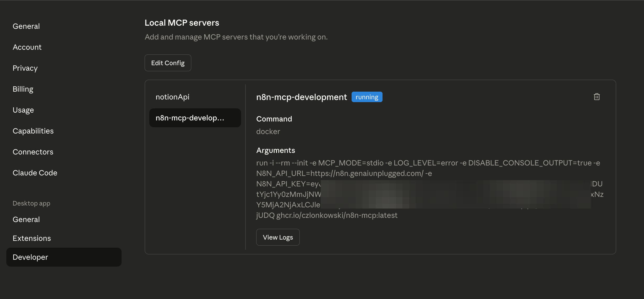
Task: Open the Usage section
Action: [x=23, y=110]
